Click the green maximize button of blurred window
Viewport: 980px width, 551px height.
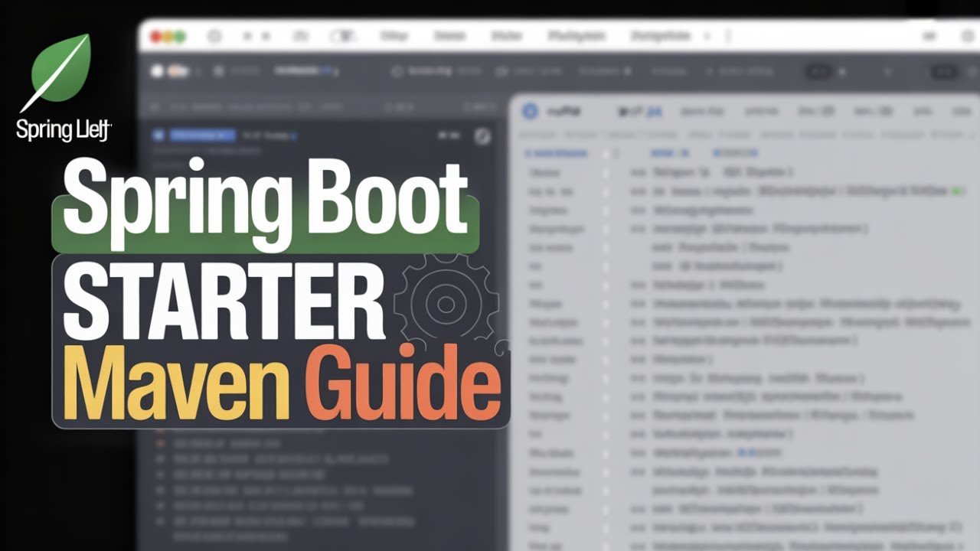tap(181, 36)
